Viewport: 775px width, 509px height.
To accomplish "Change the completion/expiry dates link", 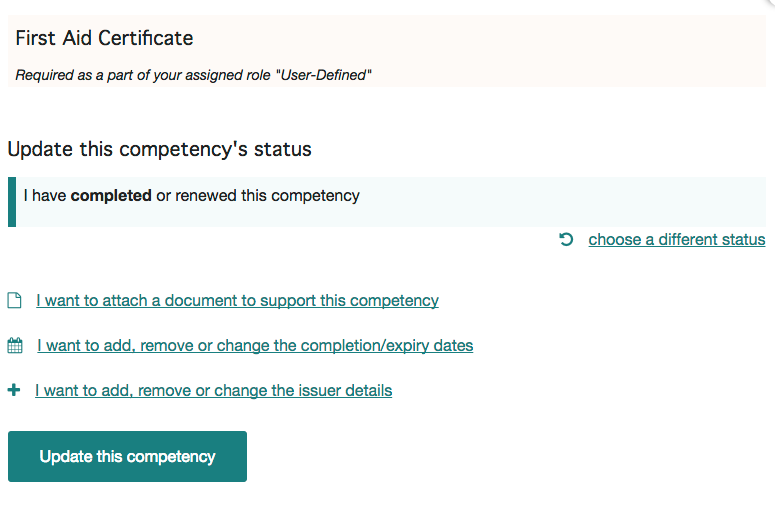I will pyautogui.click(x=255, y=345).
